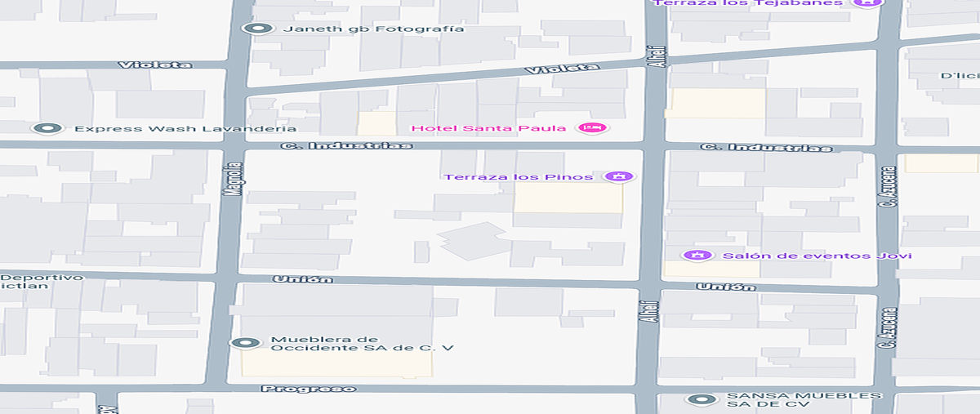Viewport: 980px width, 414px height.
Task: Click the Terraza los Pinos venue icon
Action: coord(617,176)
